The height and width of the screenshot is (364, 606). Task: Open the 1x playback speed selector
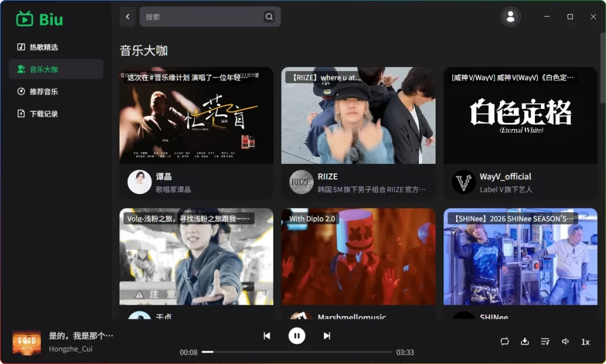[585, 342]
